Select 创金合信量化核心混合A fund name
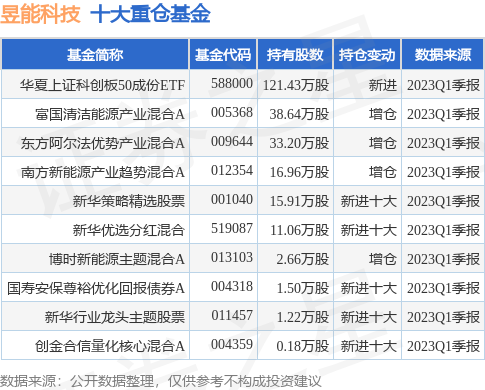 110,346
